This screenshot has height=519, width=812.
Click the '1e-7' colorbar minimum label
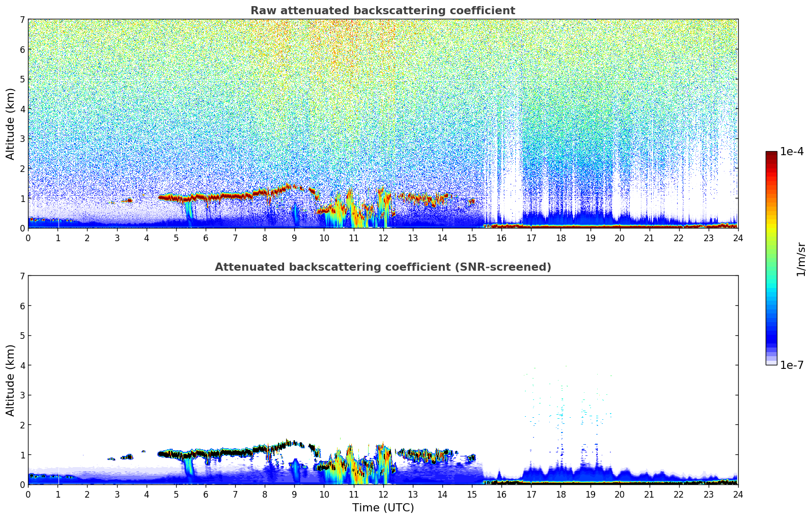tap(792, 365)
